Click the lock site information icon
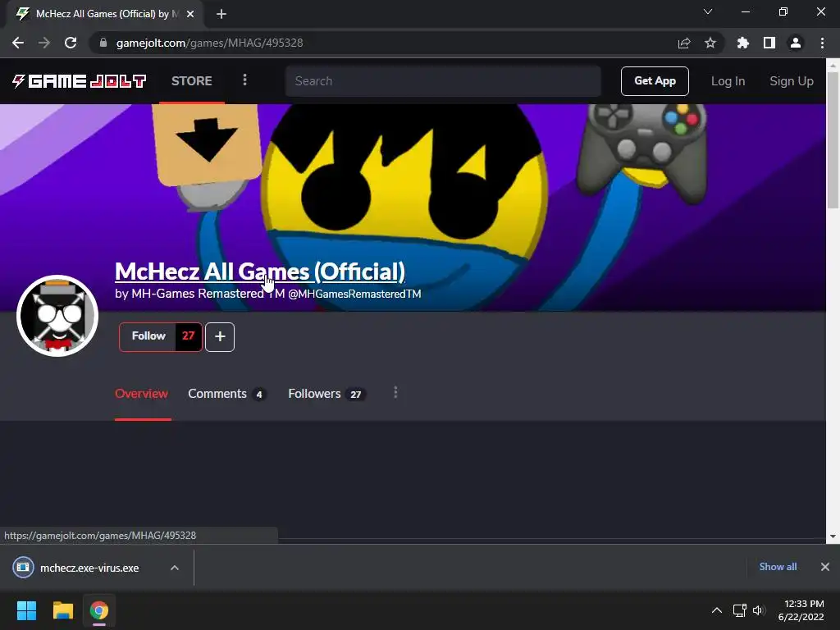The height and width of the screenshot is (630, 840). (x=103, y=43)
